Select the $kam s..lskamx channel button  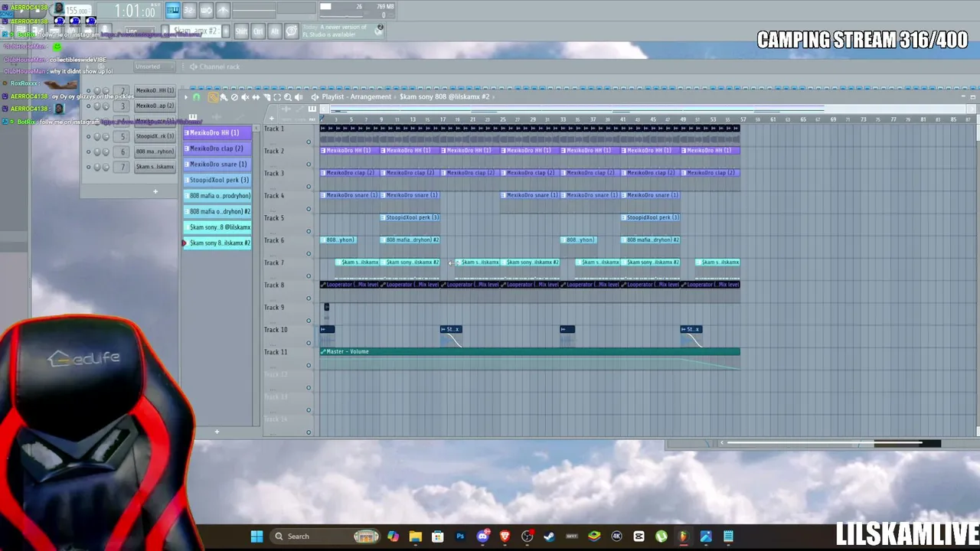click(155, 167)
